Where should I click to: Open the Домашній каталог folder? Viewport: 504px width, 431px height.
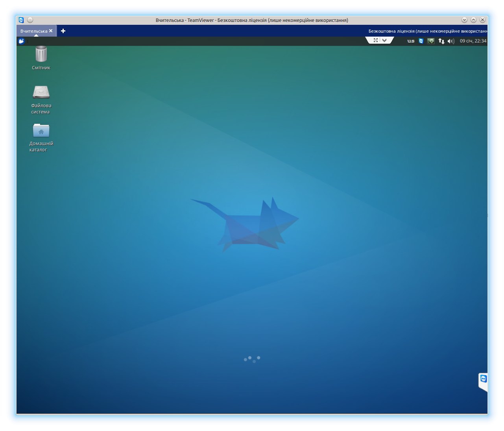coord(41,131)
